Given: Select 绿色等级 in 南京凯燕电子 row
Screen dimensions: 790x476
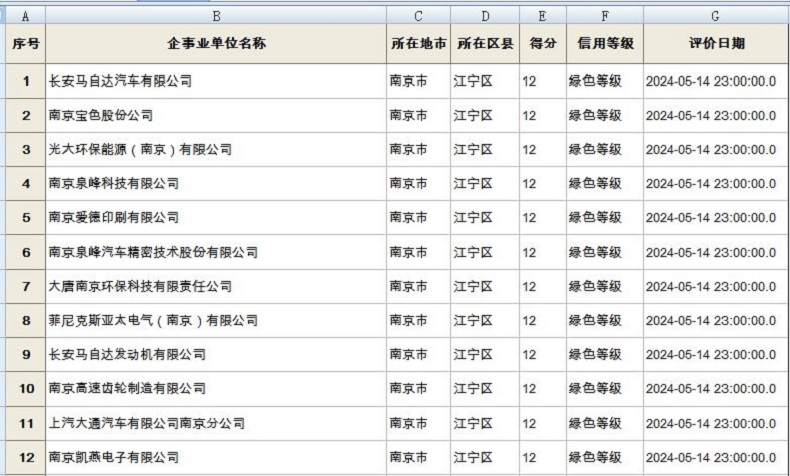Looking at the screenshot, I should pos(605,457).
